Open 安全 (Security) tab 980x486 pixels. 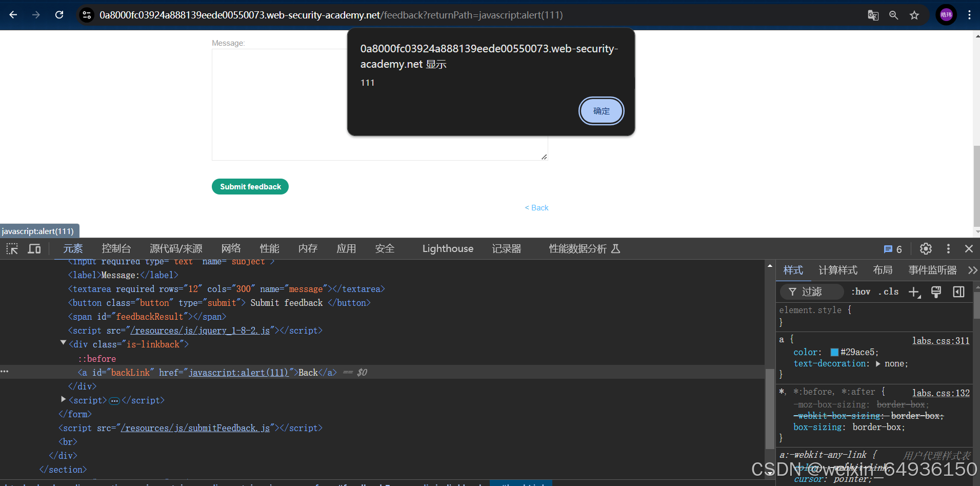pos(385,249)
